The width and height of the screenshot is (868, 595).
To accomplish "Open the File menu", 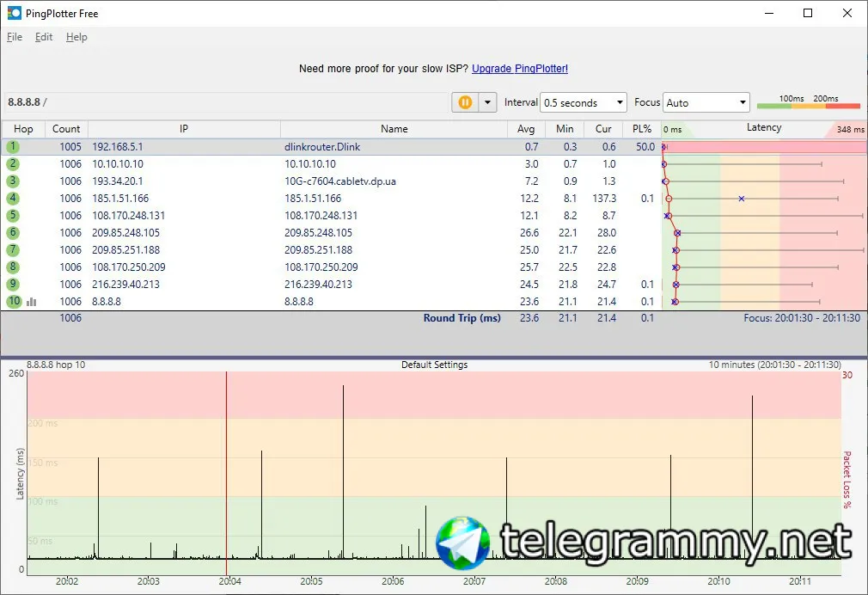I will tap(15, 37).
